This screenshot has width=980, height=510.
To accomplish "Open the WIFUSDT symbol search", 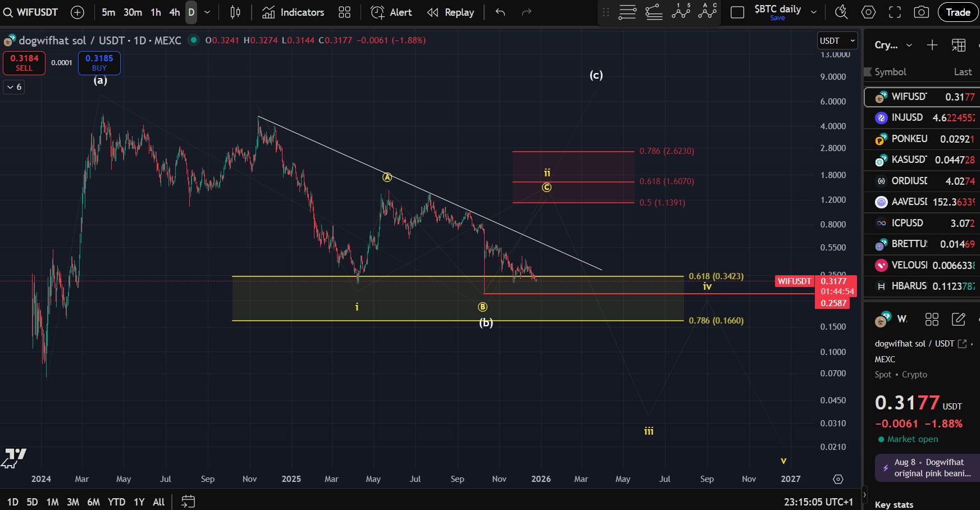I will [x=31, y=12].
